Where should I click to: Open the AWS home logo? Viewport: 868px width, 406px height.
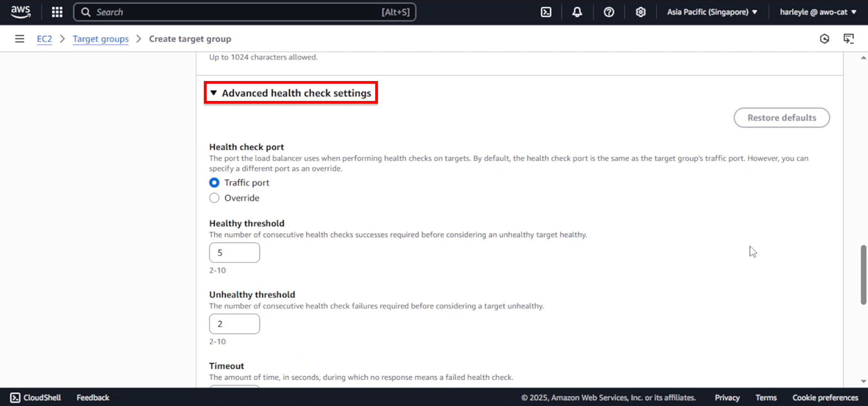click(21, 12)
